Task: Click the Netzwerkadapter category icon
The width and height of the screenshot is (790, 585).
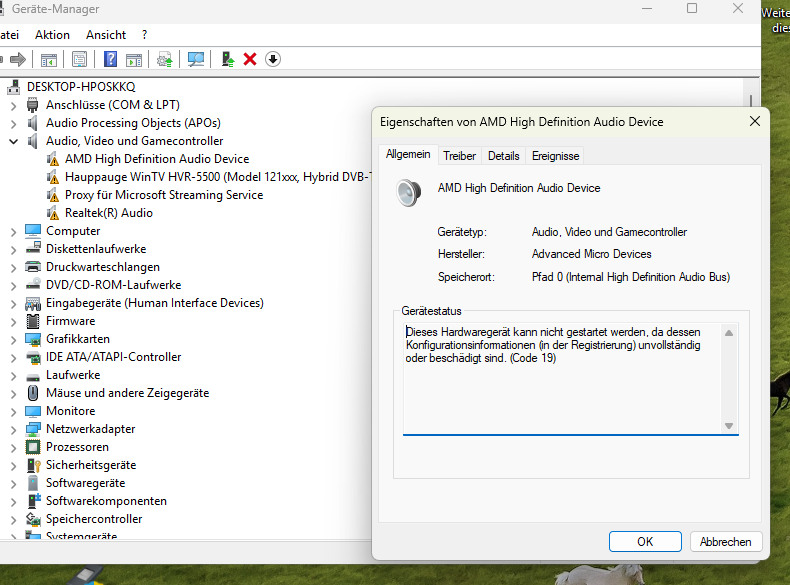Action: pyautogui.click(x=33, y=429)
